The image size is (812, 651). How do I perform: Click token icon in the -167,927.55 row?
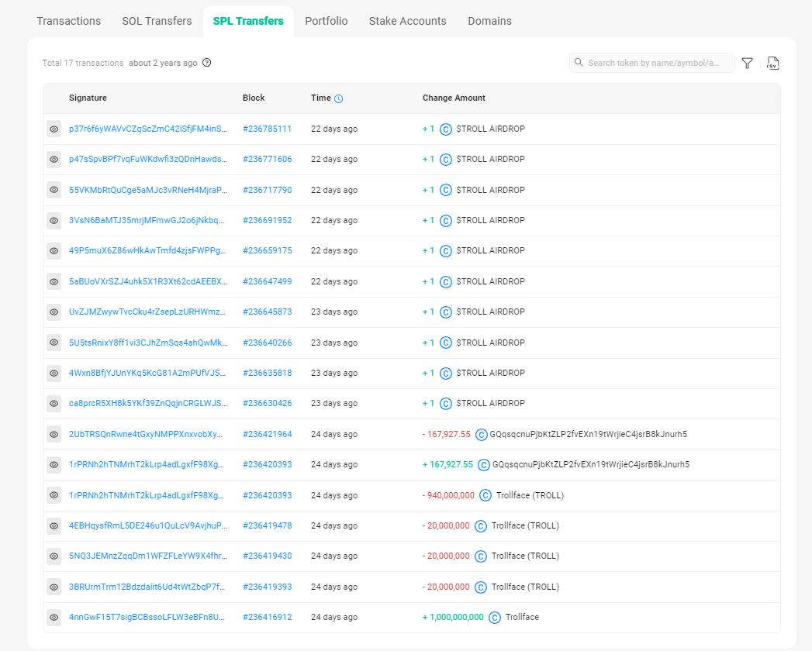click(x=481, y=435)
